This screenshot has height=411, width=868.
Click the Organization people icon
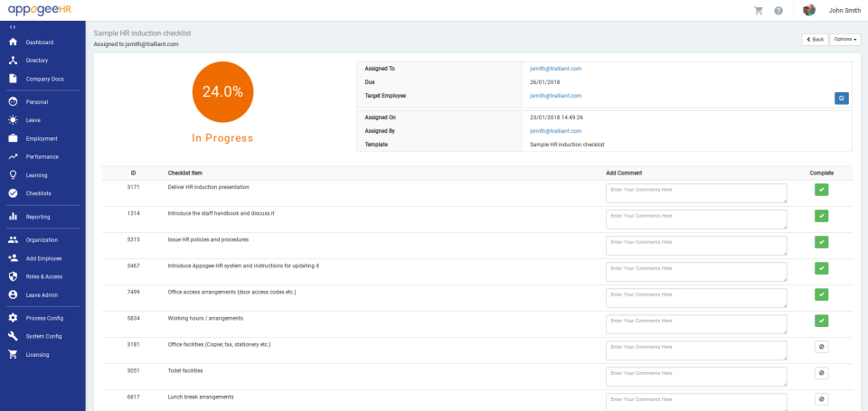(x=14, y=240)
